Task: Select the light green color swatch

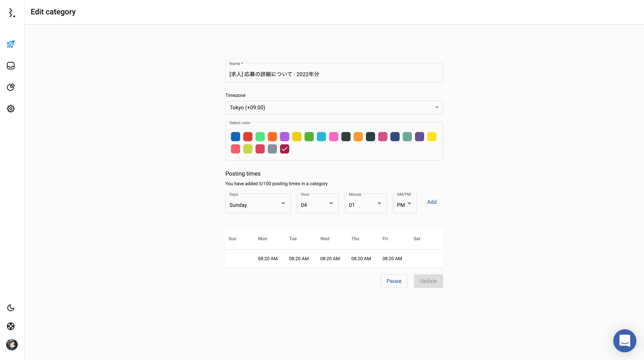Action: [x=260, y=137]
